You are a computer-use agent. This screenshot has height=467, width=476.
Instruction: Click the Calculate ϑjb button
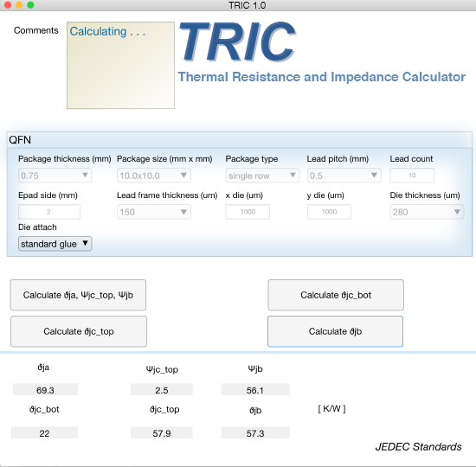[335, 331]
